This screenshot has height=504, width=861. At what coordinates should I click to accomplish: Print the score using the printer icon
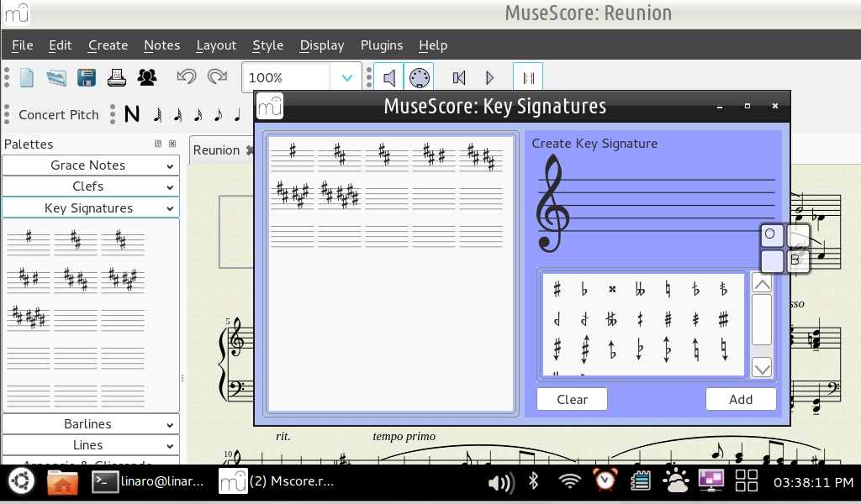tap(116, 78)
